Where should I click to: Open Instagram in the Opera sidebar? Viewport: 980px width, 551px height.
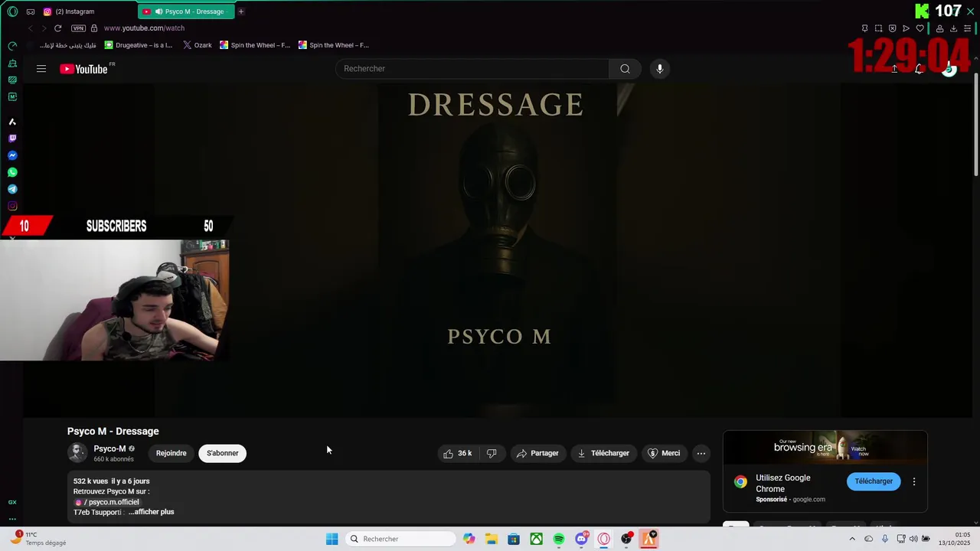pyautogui.click(x=12, y=206)
